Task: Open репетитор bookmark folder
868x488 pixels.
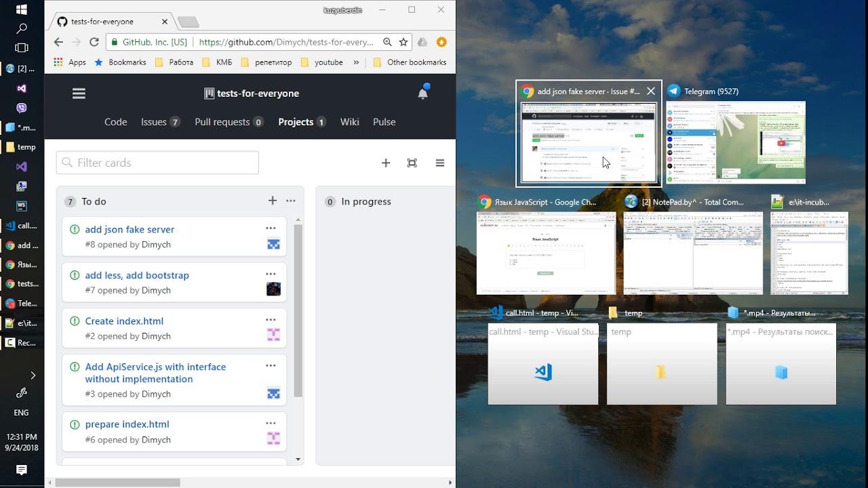Action: tap(267, 62)
